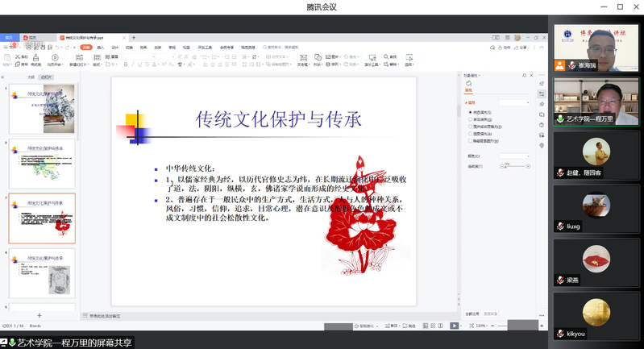Image resolution: width=644 pixels, height=349 pixels.
Task: Select the kikyou participant video tile
Action: tap(596, 316)
